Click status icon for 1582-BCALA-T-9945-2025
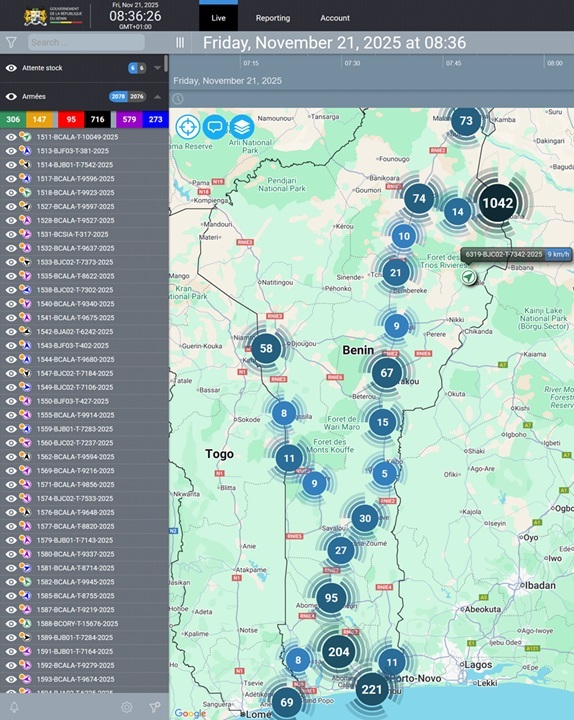Viewport: 574px width, 720px height. 25,582
